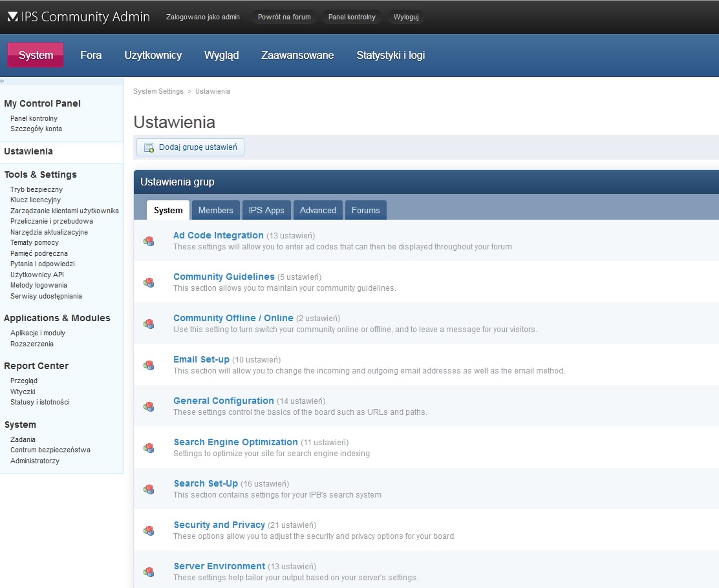The image size is (719, 588).
Task: Click the icon beside Search Engine Optimization
Action: click(149, 448)
